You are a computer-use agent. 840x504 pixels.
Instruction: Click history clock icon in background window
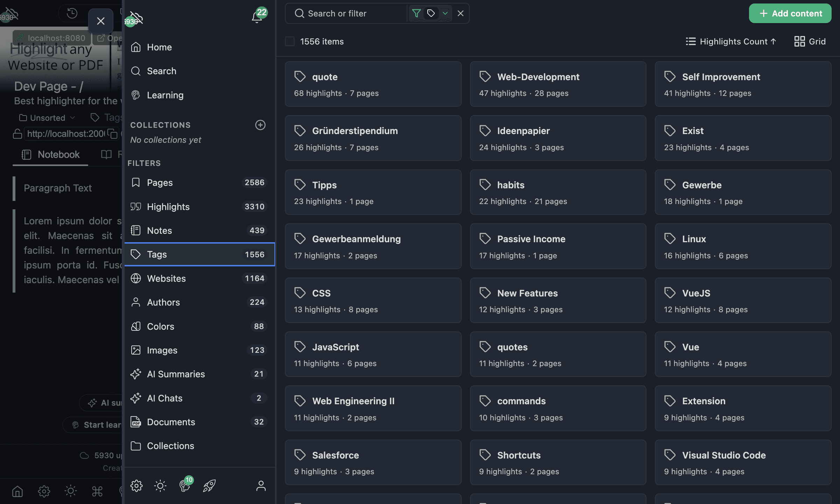point(72,13)
